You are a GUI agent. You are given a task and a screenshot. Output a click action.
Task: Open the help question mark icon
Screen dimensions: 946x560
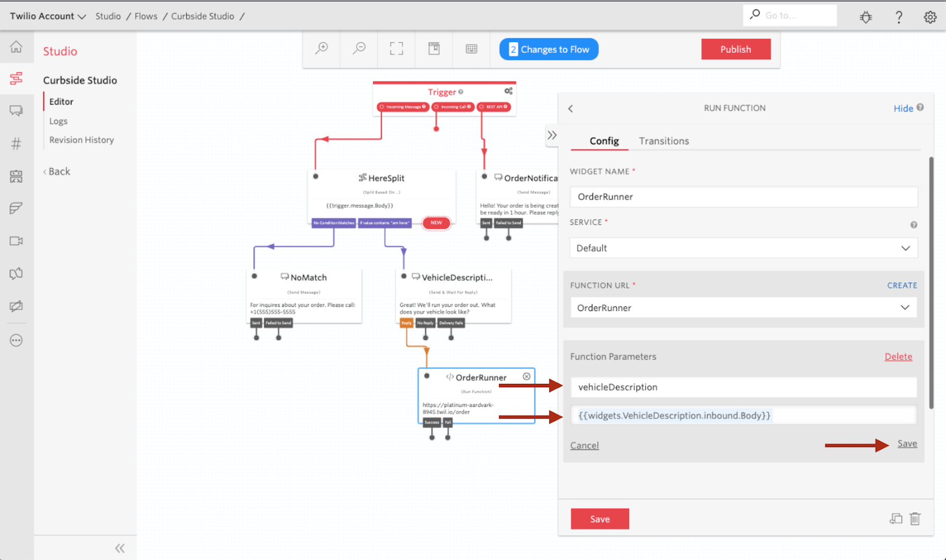pos(899,17)
